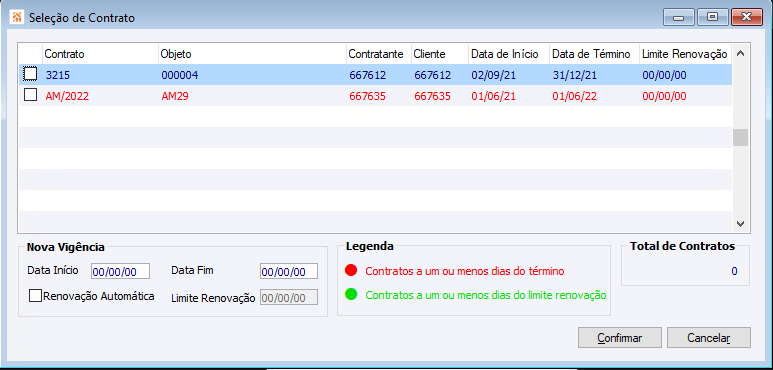Click the scroll up arrow of the contract list
Screen dimensions: 773x370
[740, 54]
